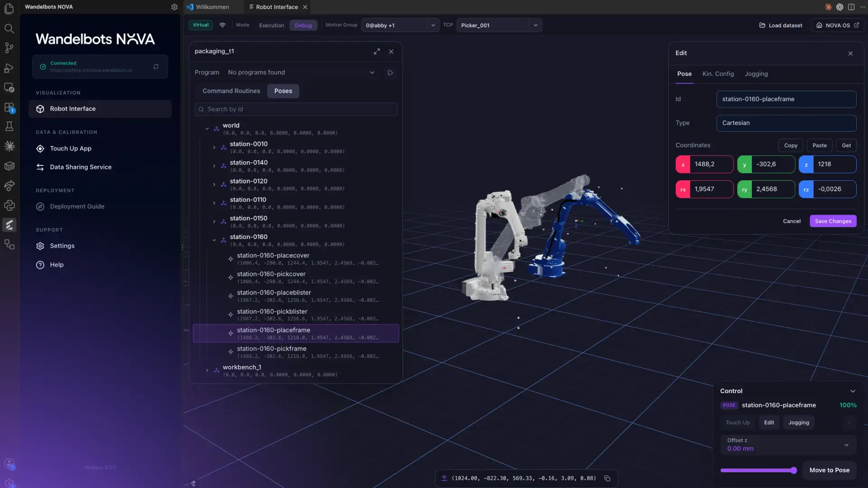Select the Jogging tab in Edit panel

tap(756, 74)
